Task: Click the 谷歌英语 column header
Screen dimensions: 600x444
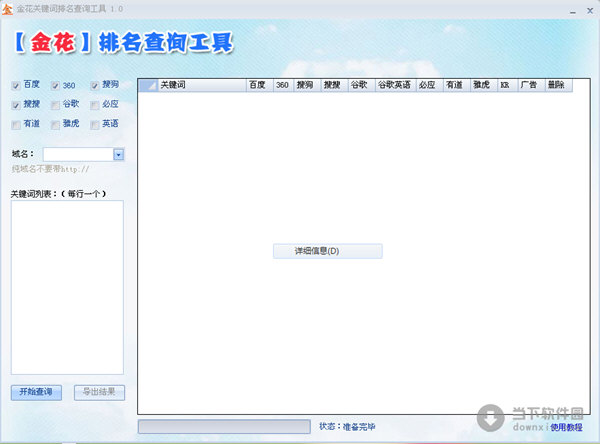Action: (x=396, y=85)
